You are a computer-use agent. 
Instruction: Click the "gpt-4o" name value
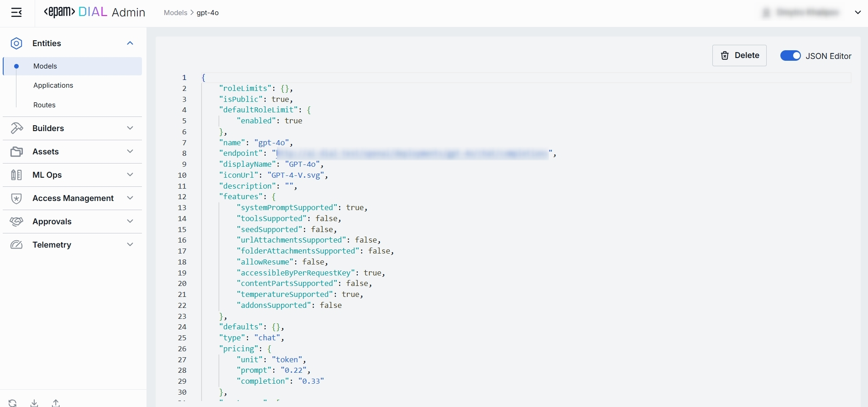pyautogui.click(x=272, y=143)
